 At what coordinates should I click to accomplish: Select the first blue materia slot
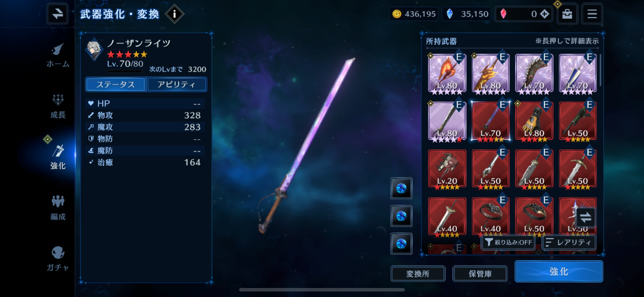coord(401,188)
